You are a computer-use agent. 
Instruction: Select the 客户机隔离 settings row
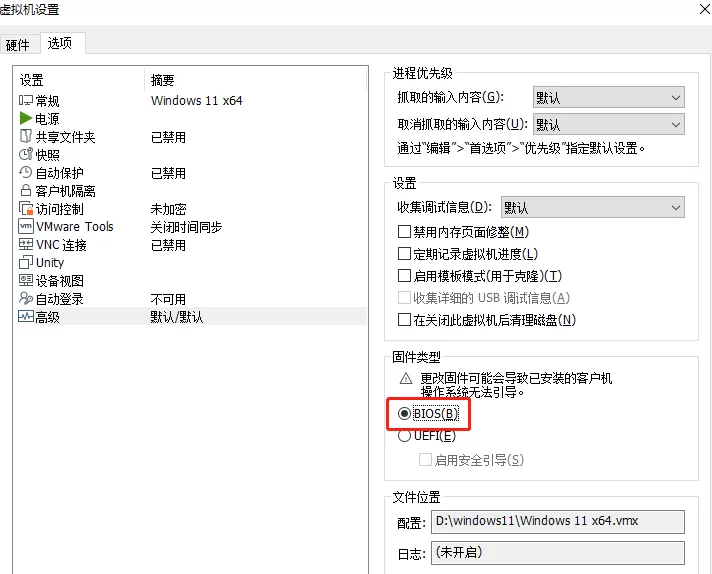click(191, 191)
